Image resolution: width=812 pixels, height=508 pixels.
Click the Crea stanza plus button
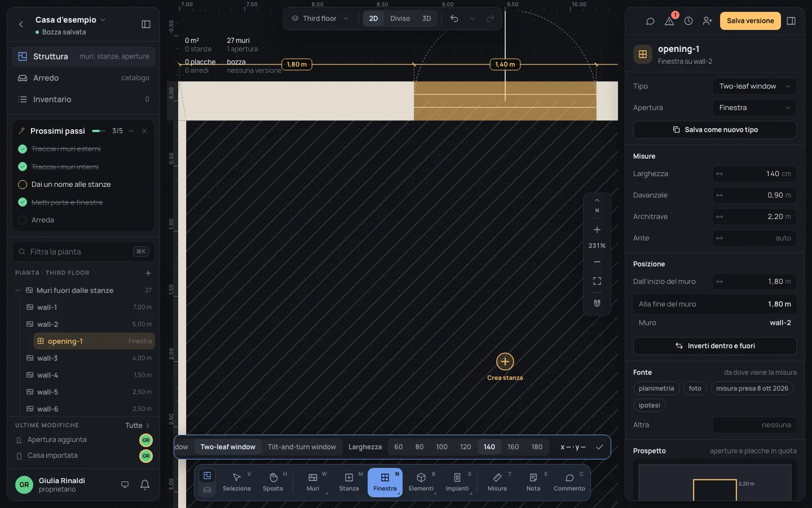pyautogui.click(x=505, y=362)
